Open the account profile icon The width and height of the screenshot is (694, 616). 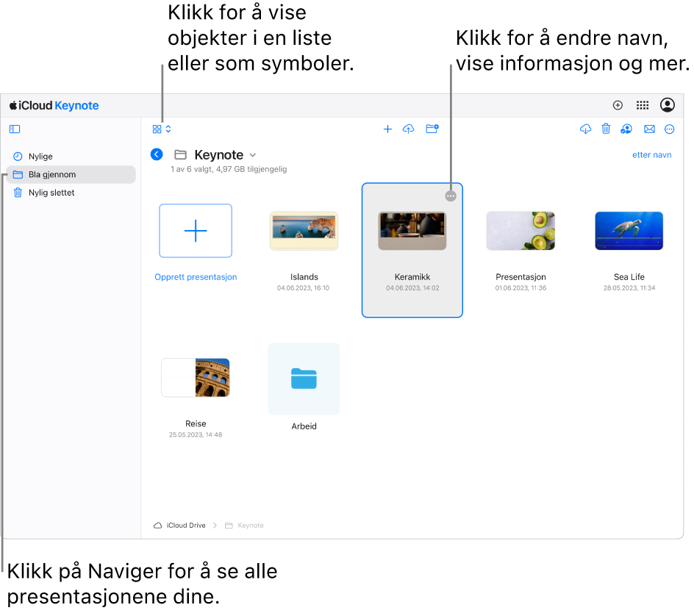tap(668, 105)
